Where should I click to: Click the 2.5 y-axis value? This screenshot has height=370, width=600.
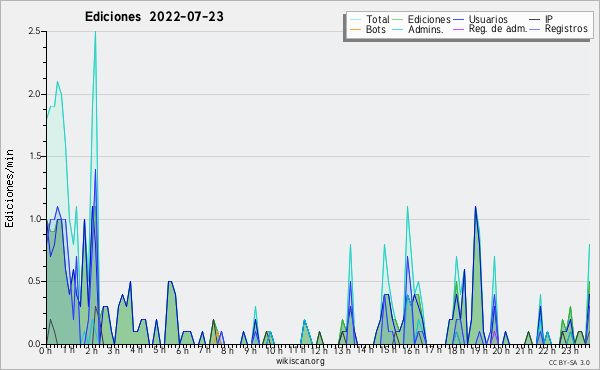click(34, 31)
